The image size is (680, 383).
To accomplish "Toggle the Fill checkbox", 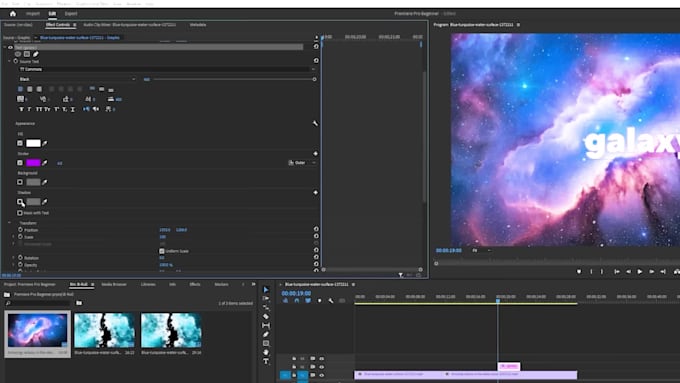I will pos(20,143).
